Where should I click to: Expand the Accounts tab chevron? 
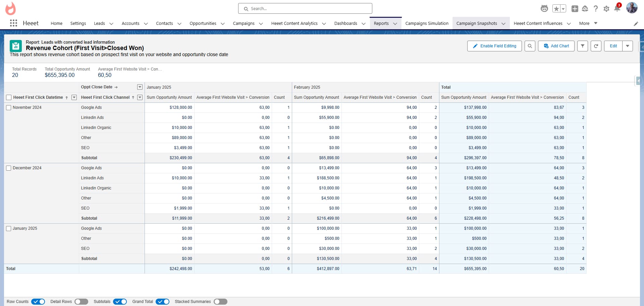[146, 24]
